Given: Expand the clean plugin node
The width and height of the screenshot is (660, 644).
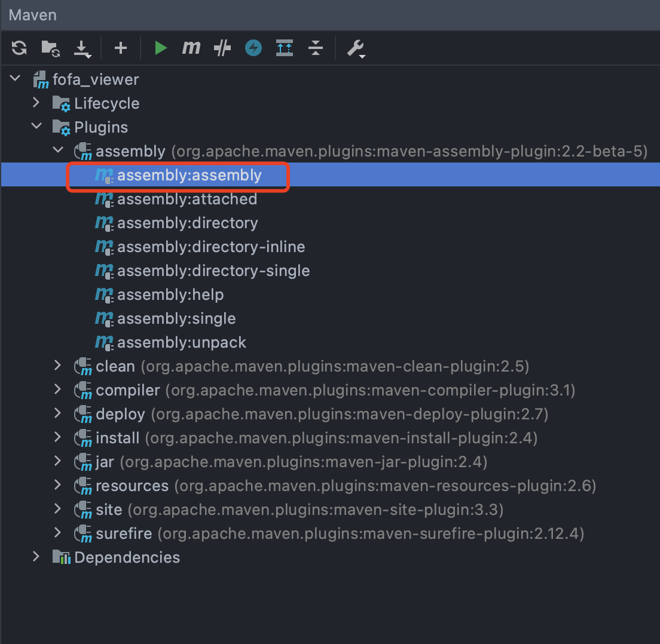Looking at the screenshot, I should [x=57, y=366].
